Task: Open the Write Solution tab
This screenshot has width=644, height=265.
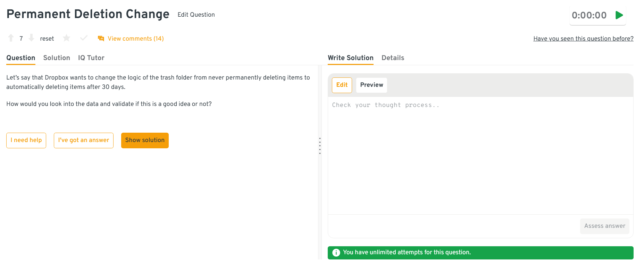Action: tap(351, 58)
